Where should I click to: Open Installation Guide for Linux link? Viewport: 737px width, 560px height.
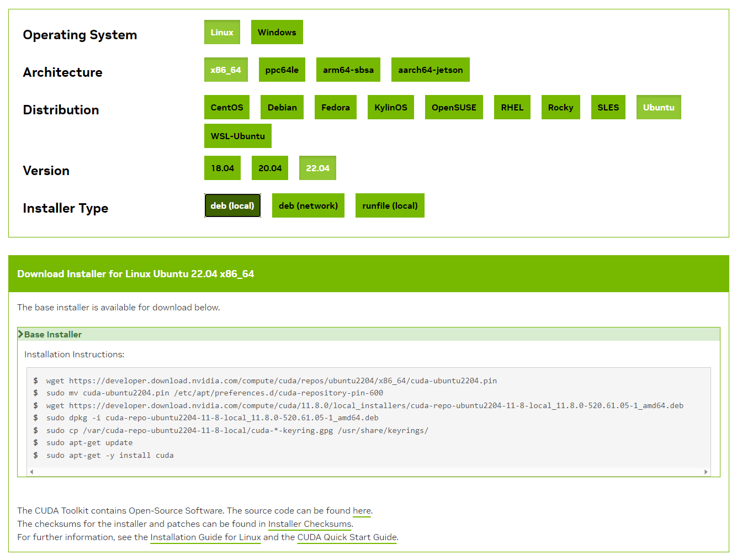point(205,537)
